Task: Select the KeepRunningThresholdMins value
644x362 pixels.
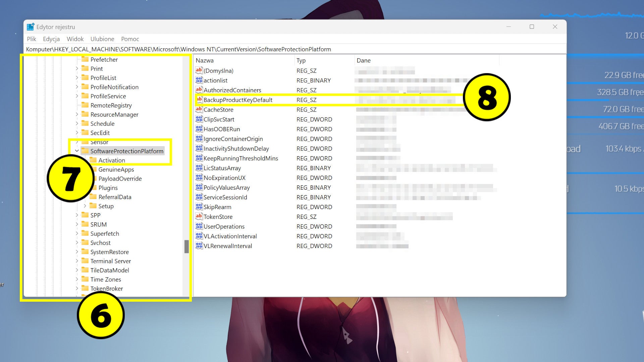Action: [x=241, y=158]
